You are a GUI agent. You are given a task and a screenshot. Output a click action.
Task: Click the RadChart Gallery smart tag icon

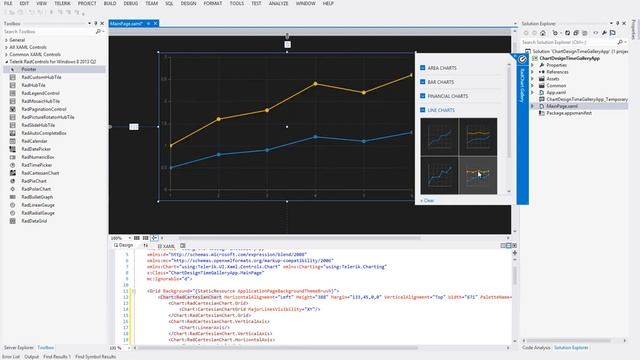pyautogui.click(x=522, y=60)
